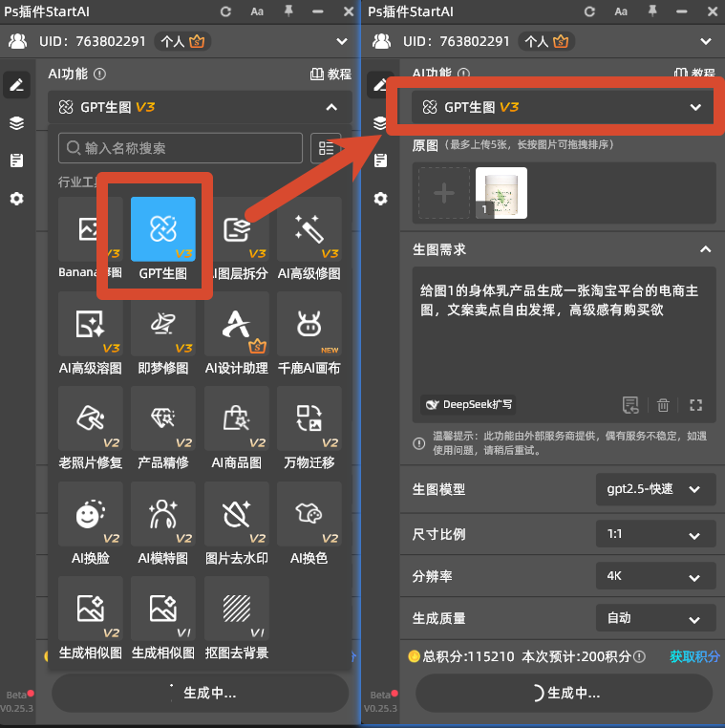Open the AI模特图 tool

163,513
